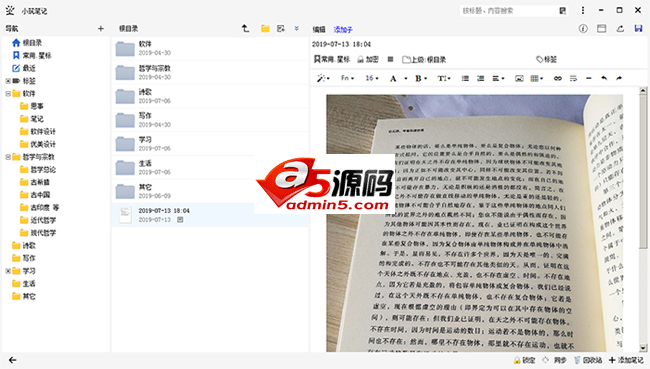Click the search button in the search box
Screen dimensions: 650x369
pos(563,11)
